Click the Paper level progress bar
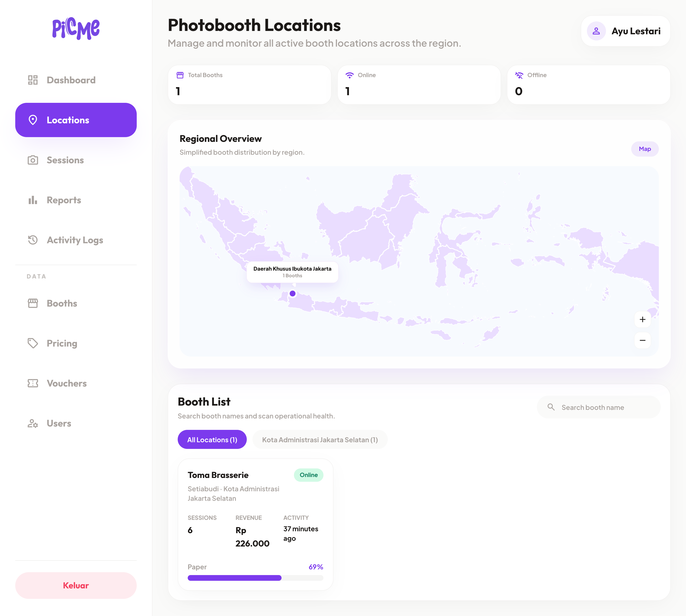Screen dimensions: 686x616 point(255,578)
